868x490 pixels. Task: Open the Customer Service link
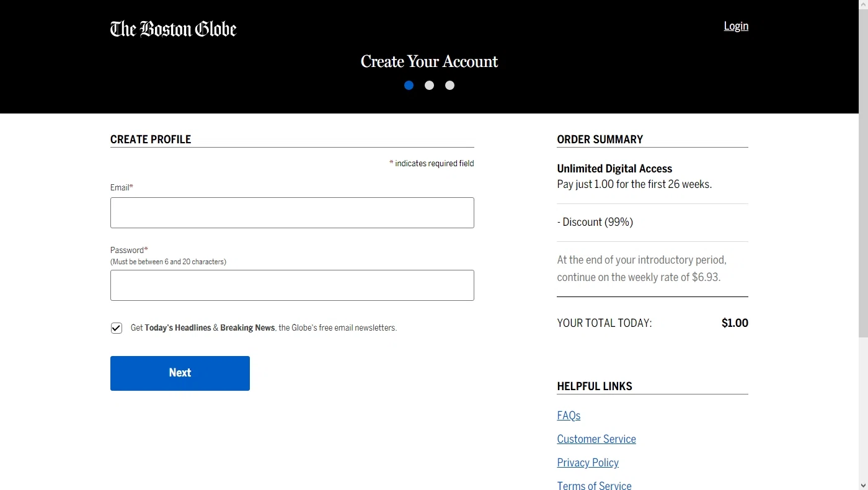[596, 439]
